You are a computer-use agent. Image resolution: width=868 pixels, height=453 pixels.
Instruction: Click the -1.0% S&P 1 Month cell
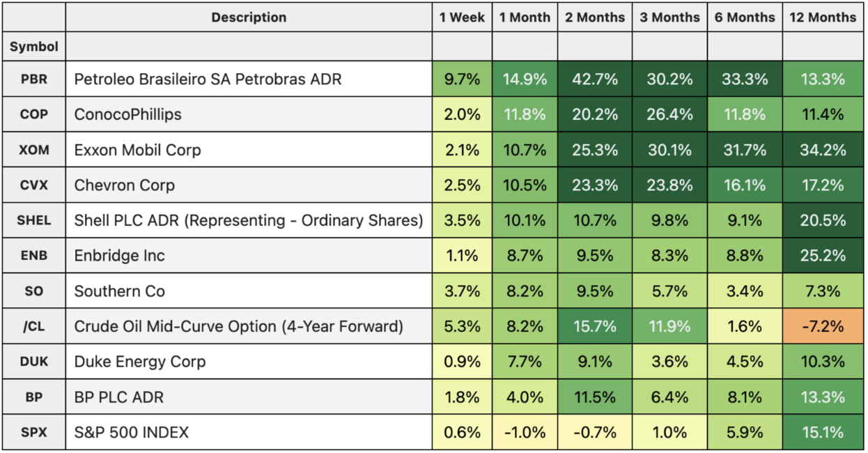pos(525,432)
